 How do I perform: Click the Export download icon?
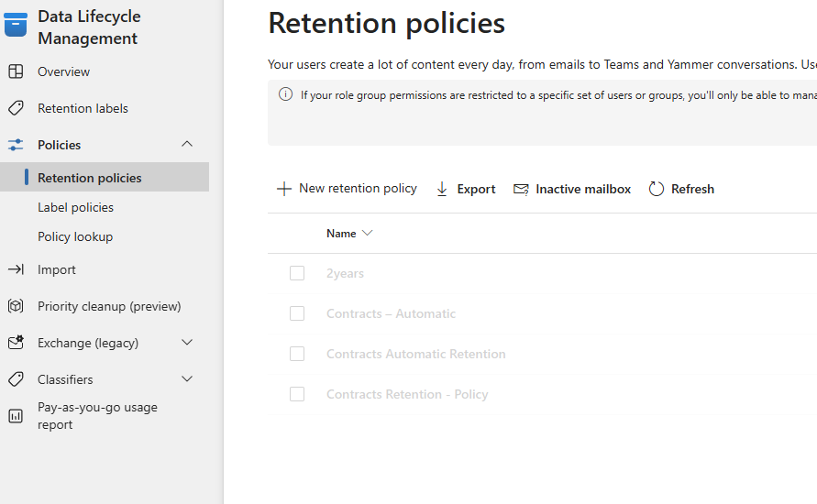[442, 189]
